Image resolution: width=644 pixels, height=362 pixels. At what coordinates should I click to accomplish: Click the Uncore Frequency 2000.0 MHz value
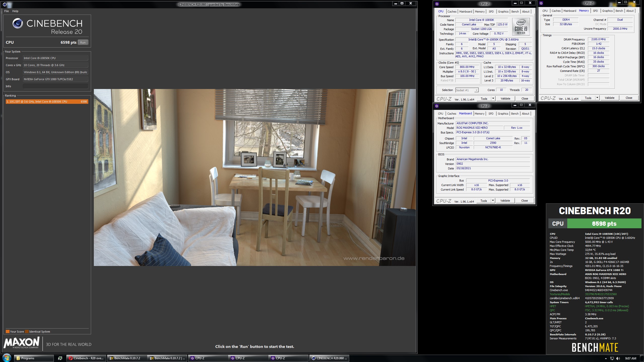620,29
